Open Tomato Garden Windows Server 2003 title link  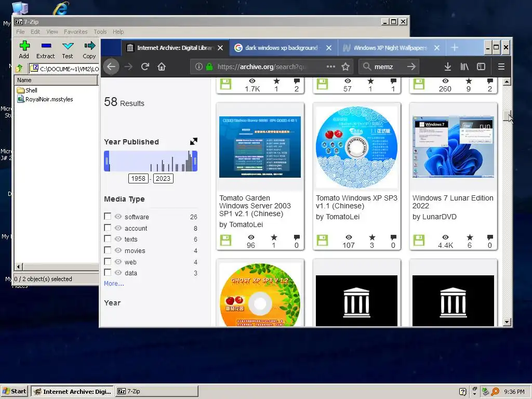(255, 206)
